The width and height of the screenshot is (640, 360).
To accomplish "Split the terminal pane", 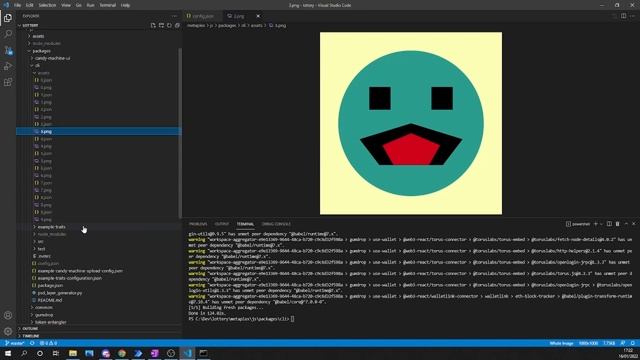I will pos(609,224).
